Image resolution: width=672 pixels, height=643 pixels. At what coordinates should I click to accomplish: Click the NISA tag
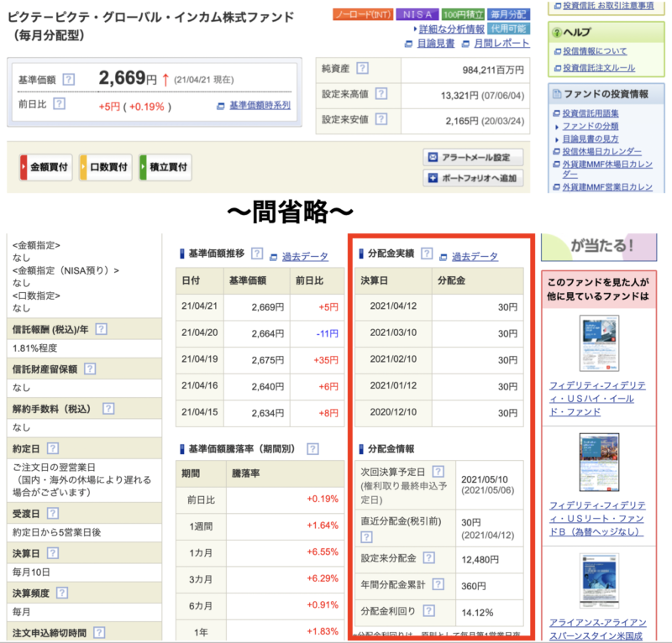point(417,14)
